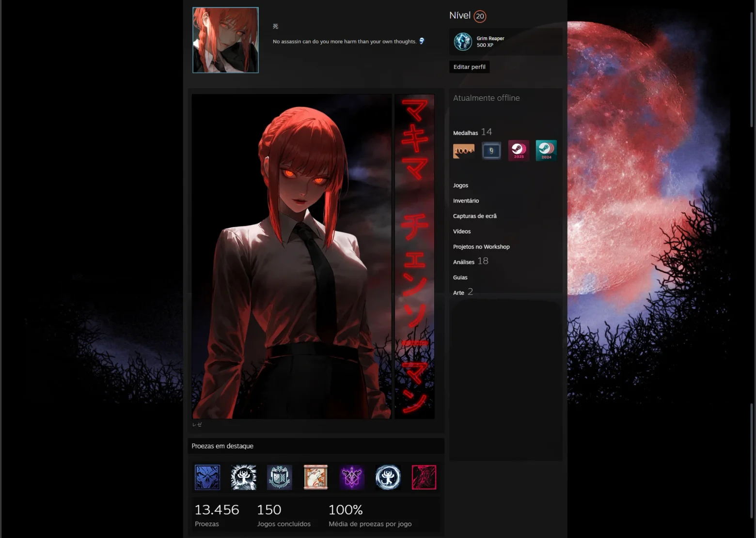Select the red achievement icon
Screen dimensions: 756x538
point(424,477)
